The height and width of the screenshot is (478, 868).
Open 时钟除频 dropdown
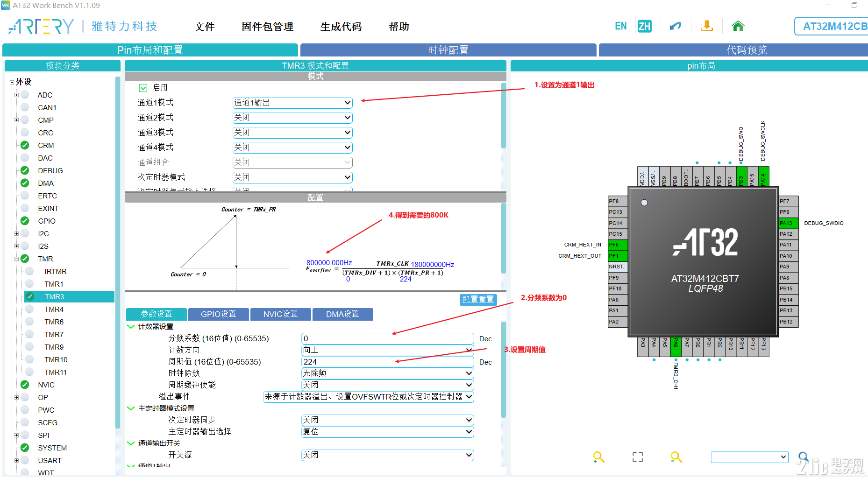[x=388, y=373]
